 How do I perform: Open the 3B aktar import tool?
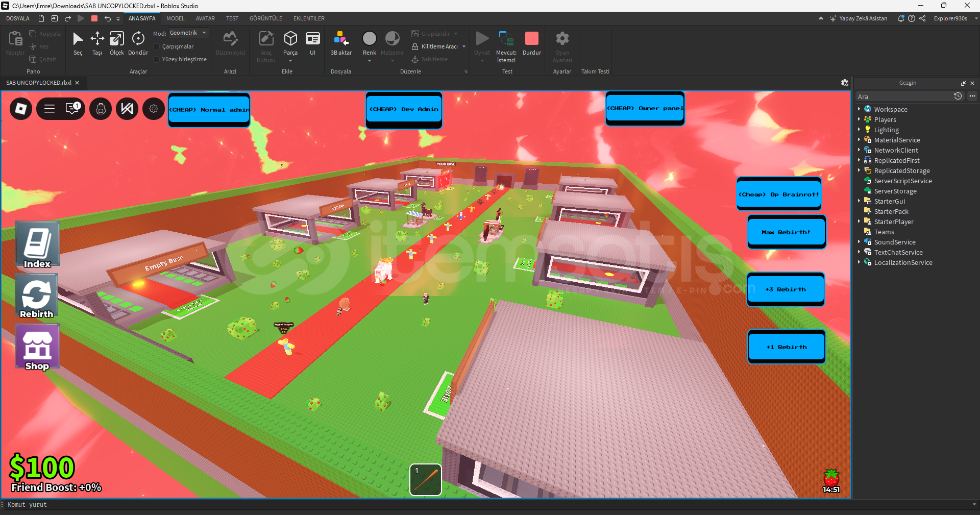point(341,43)
